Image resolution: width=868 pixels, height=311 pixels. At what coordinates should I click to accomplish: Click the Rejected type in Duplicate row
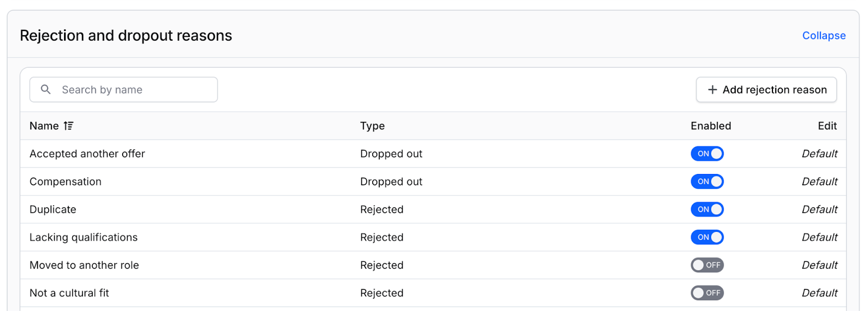[382, 210]
